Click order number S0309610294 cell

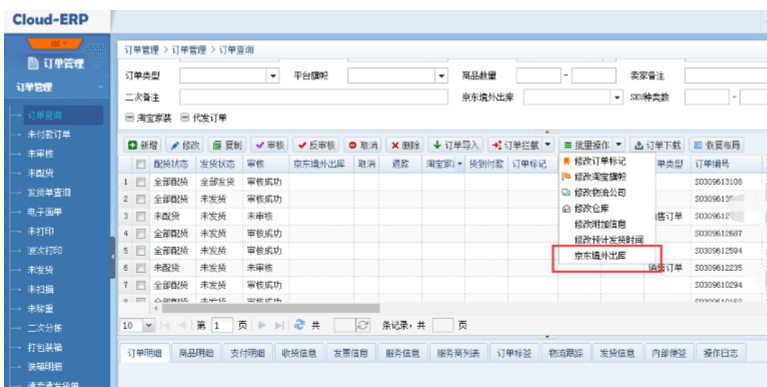[x=718, y=285]
